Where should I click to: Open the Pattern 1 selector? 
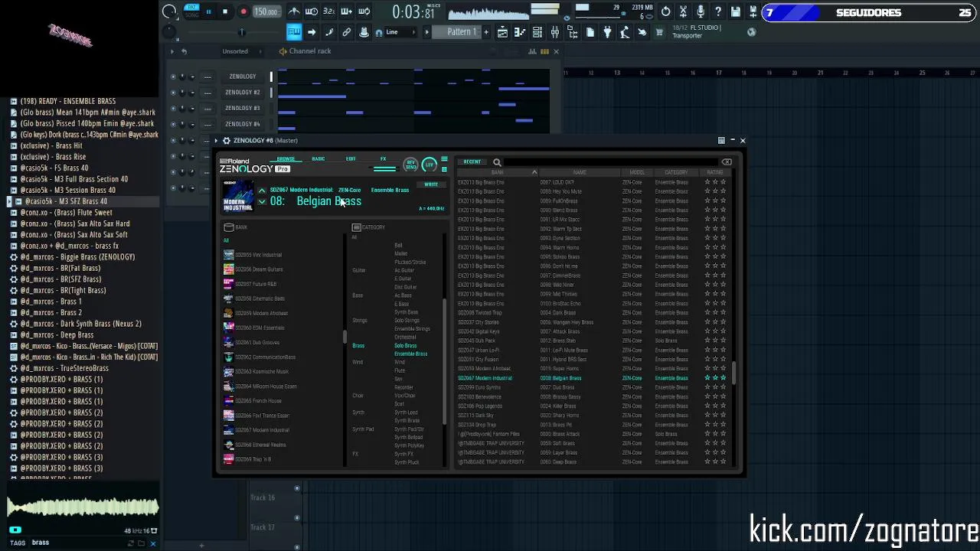(459, 32)
